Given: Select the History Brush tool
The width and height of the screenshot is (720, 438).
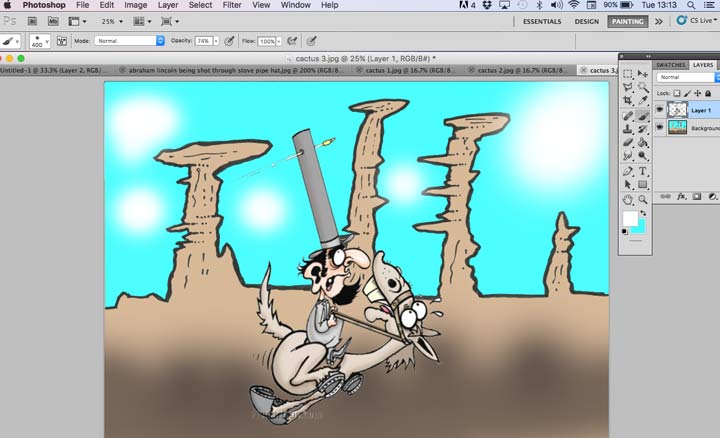Looking at the screenshot, I should click(643, 129).
